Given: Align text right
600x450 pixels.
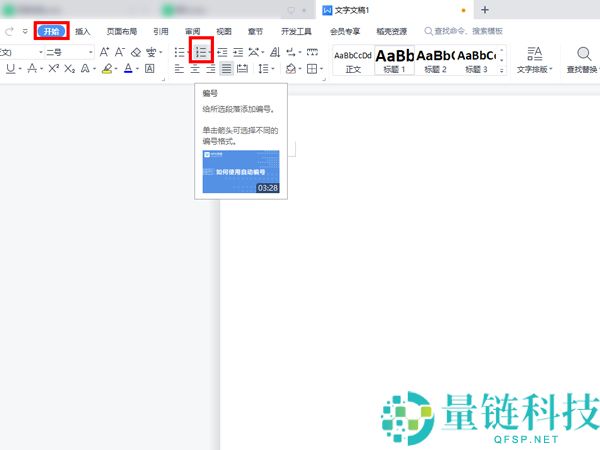Looking at the screenshot, I should [211, 69].
